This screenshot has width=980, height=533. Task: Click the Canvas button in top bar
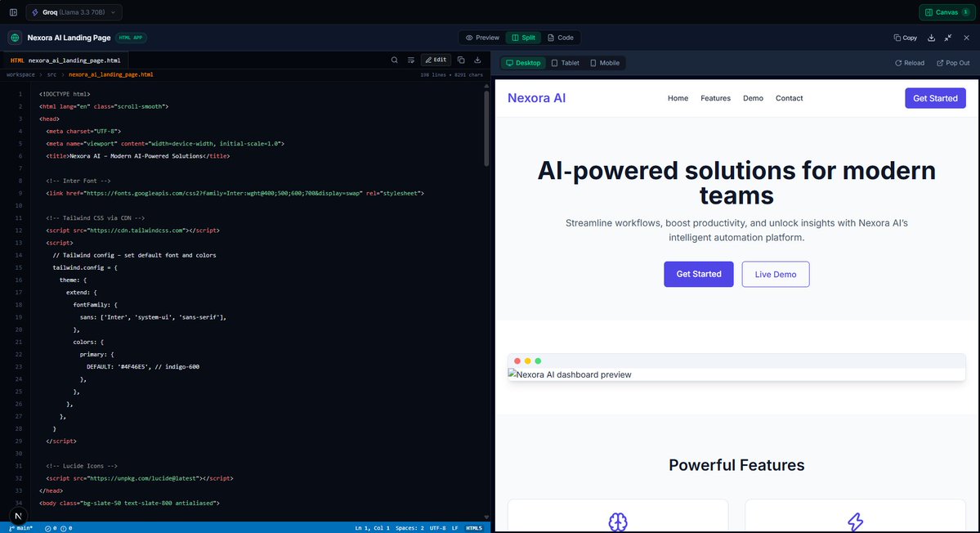(x=946, y=12)
